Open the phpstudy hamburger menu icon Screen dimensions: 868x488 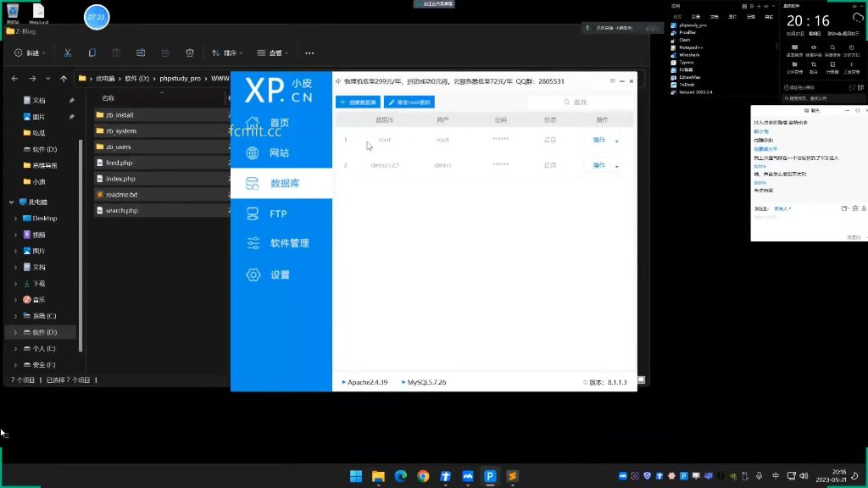(x=612, y=80)
